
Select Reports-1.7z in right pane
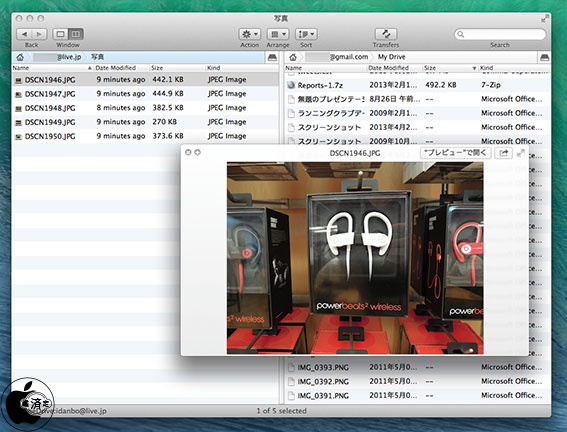(x=417, y=85)
